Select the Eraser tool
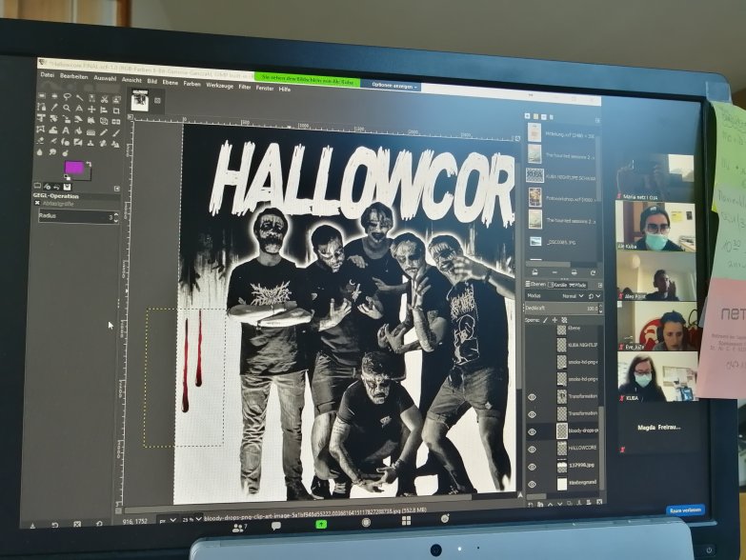 (x=41, y=141)
